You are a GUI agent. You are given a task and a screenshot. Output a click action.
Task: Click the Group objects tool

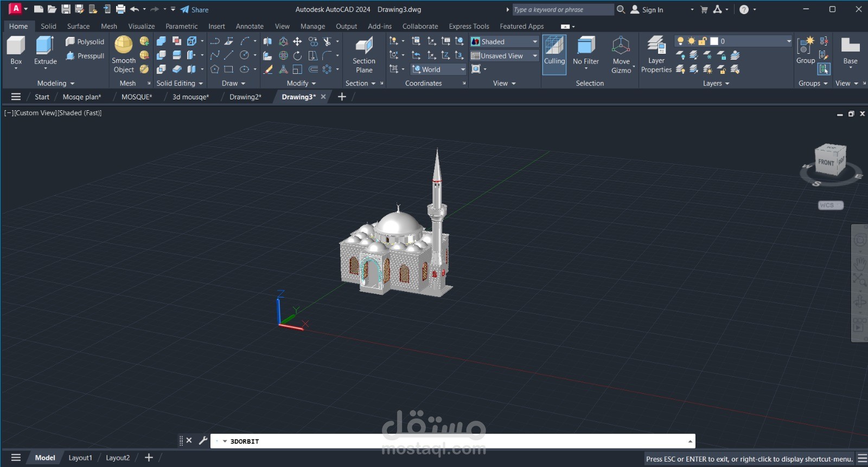pos(806,51)
